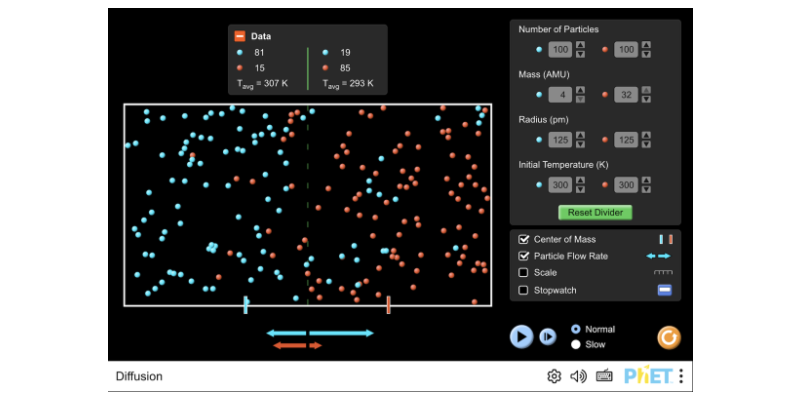Increase the blue Number of Particles value
The image size is (800, 400).
(581, 45)
